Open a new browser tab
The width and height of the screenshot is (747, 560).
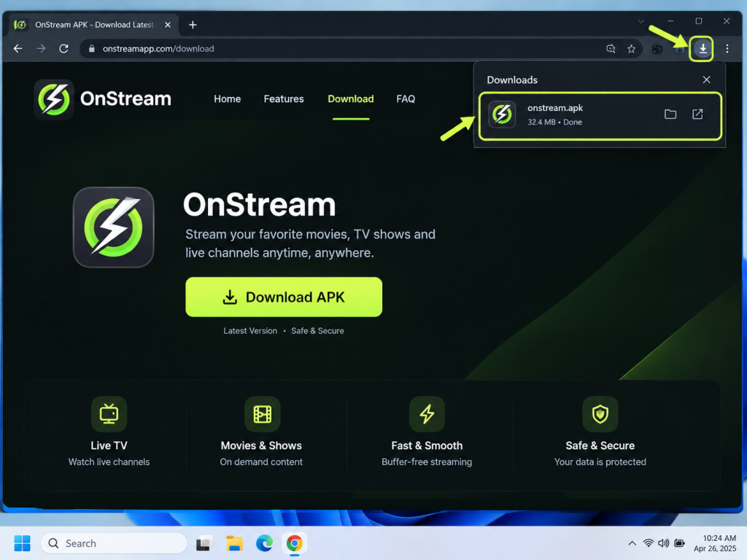click(x=193, y=25)
